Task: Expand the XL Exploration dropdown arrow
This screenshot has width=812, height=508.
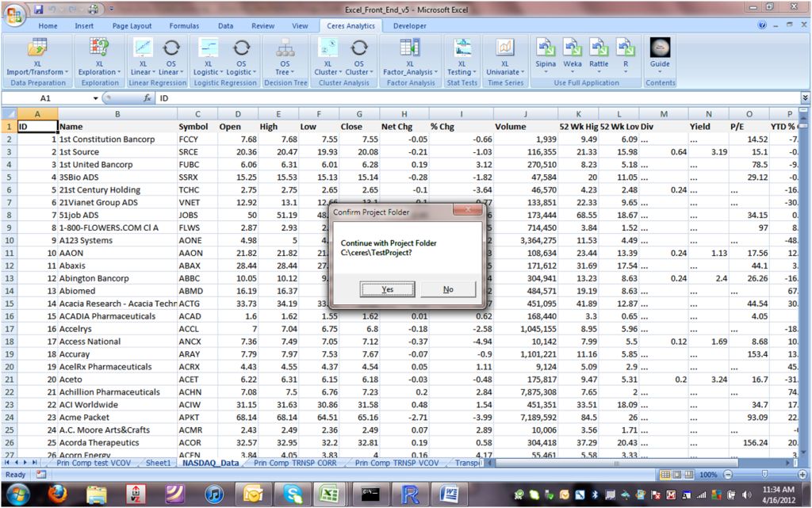Action: 119,72
